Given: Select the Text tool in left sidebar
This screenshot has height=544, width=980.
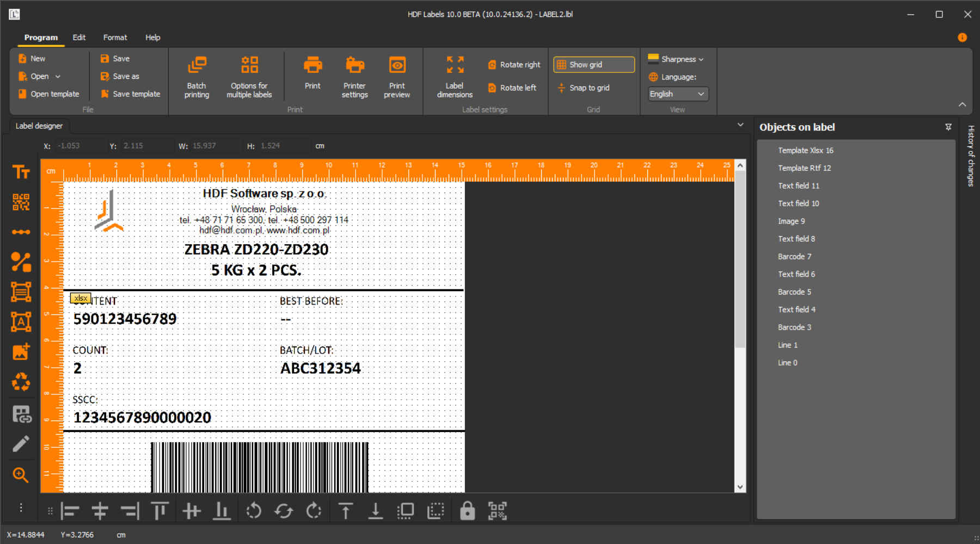Looking at the screenshot, I should 21,172.
